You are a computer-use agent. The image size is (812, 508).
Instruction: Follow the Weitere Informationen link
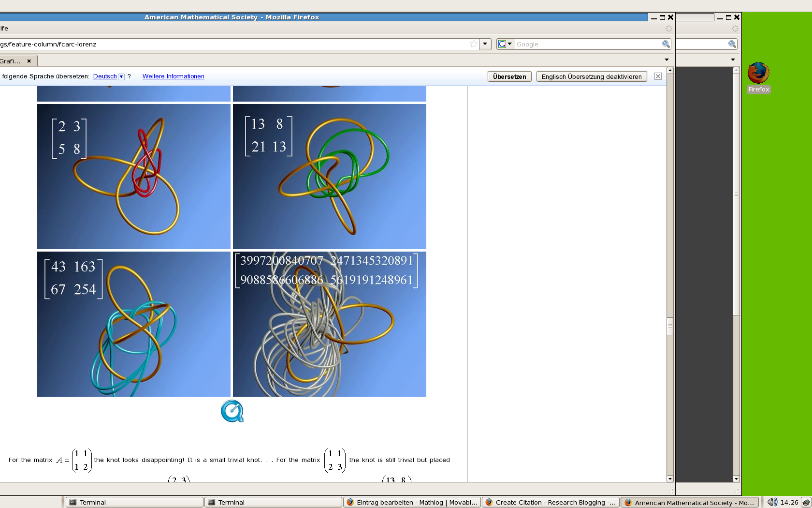tap(173, 76)
